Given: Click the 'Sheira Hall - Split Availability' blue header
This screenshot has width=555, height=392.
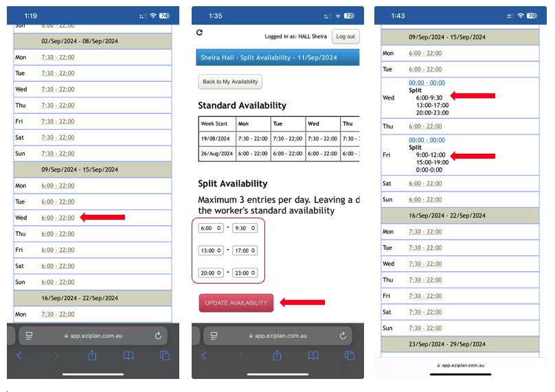Looking at the screenshot, I should 277,57.
